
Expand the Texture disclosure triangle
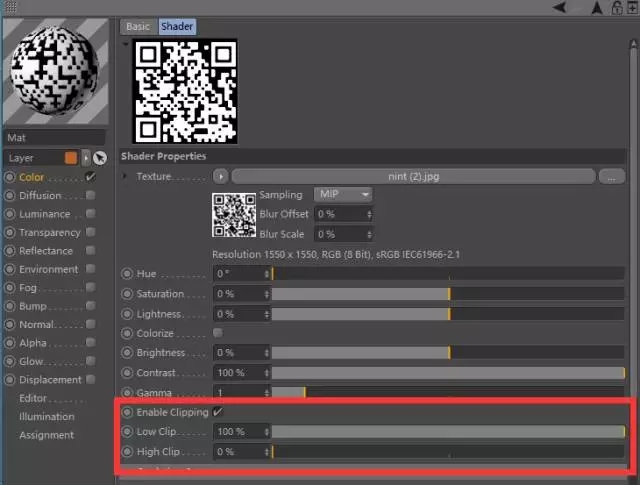124,176
